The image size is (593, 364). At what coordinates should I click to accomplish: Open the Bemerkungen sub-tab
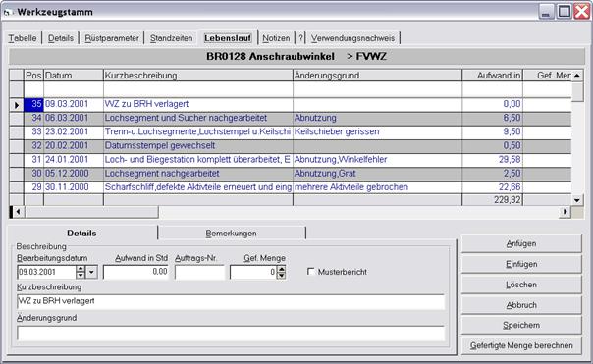(231, 234)
